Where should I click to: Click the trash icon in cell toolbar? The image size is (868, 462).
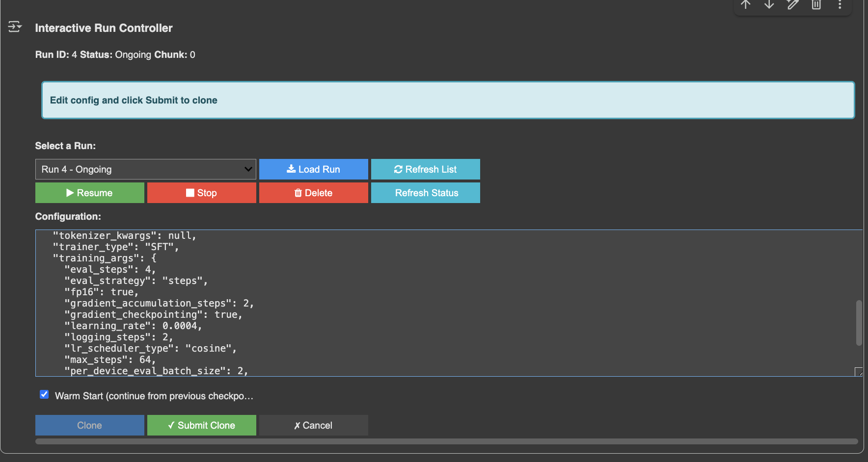point(816,5)
